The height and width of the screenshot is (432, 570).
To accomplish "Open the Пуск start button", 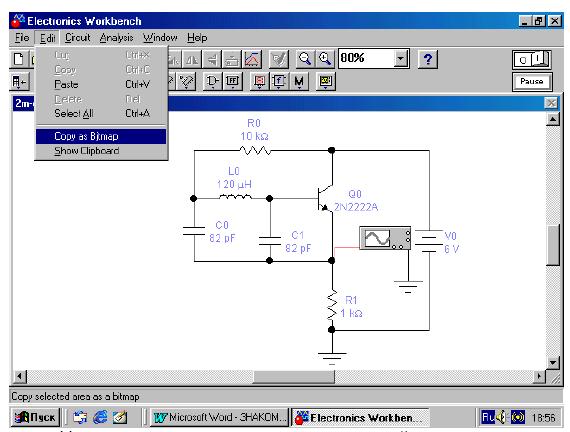I will coord(35,417).
